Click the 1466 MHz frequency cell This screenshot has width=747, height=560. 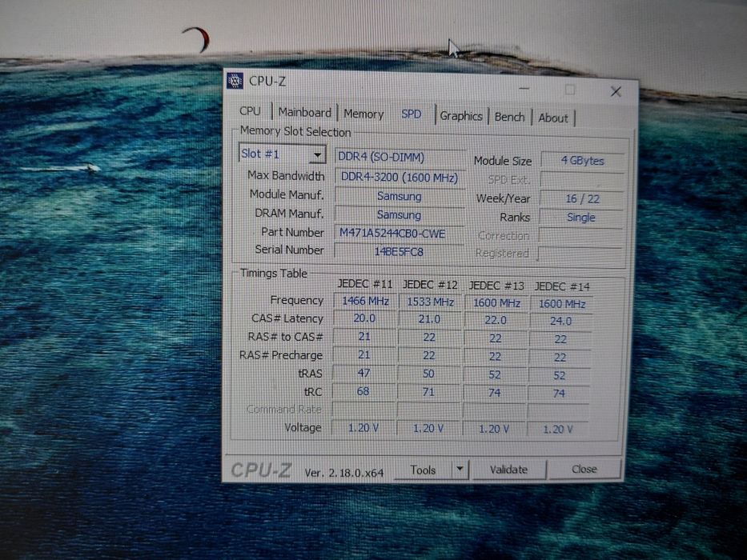coord(365,301)
